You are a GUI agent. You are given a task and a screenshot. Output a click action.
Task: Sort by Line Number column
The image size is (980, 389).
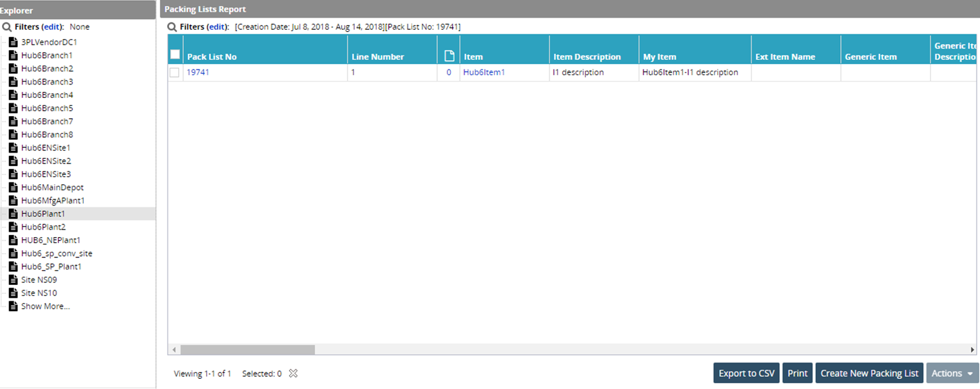378,57
